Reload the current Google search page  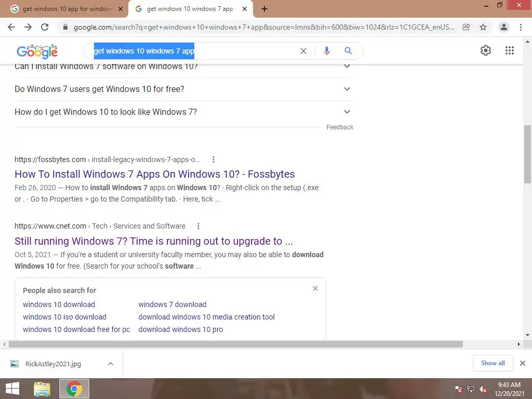(45, 27)
